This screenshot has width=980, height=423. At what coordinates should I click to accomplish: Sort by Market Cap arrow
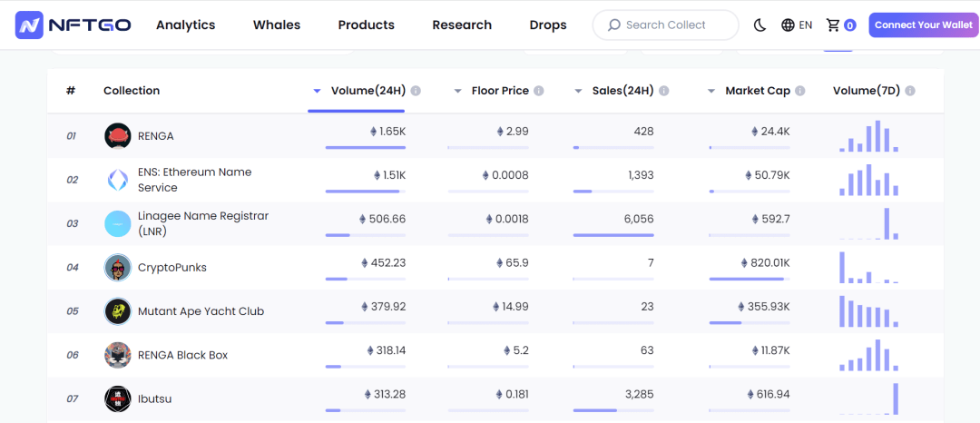click(x=711, y=91)
